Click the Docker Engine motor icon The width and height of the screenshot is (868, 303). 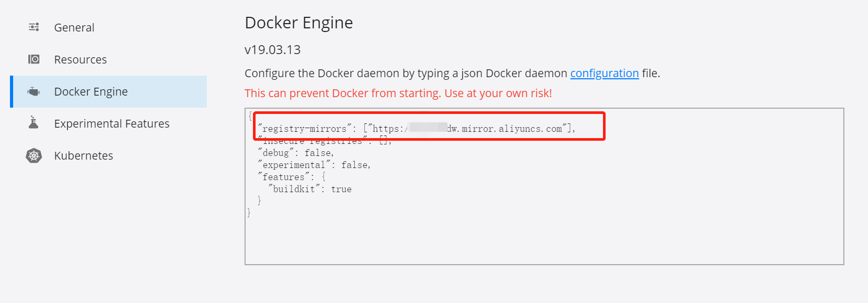34,91
